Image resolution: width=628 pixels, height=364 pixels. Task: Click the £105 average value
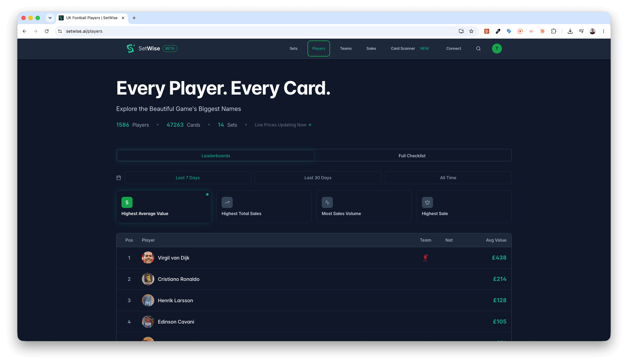pyautogui.click(x=500, y=322)
